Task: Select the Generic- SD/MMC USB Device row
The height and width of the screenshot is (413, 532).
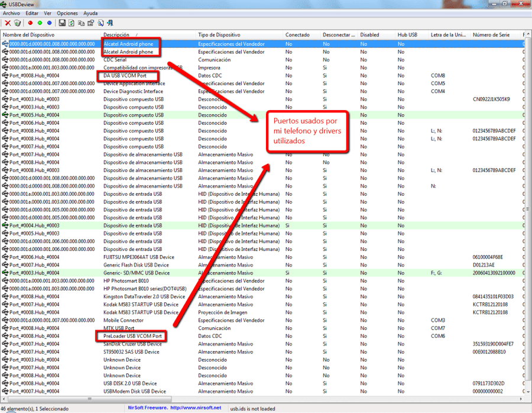Action: pos(262,273)
